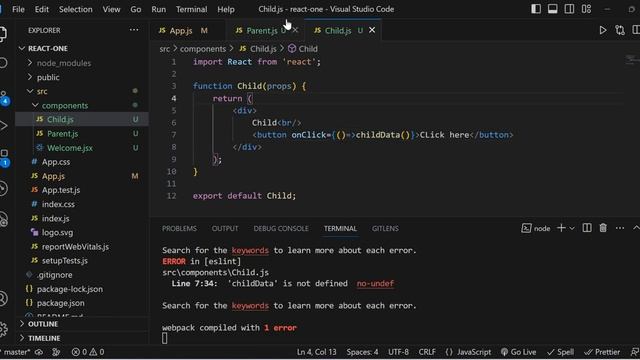Image resolution: width=640 pixels, height=360 pixels.
Task: Add new terminal with plus icon
Action: [x=561, y=228]
